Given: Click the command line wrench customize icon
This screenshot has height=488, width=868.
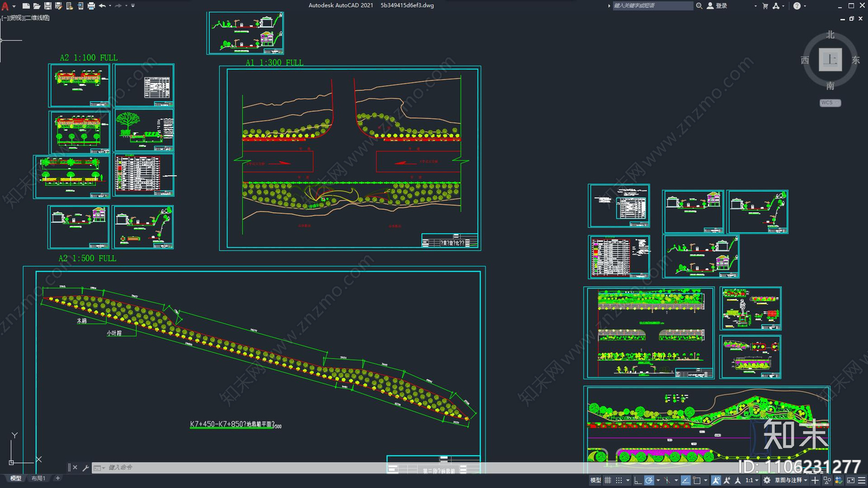Looking at the screenshot, I should tap(85, 467).
